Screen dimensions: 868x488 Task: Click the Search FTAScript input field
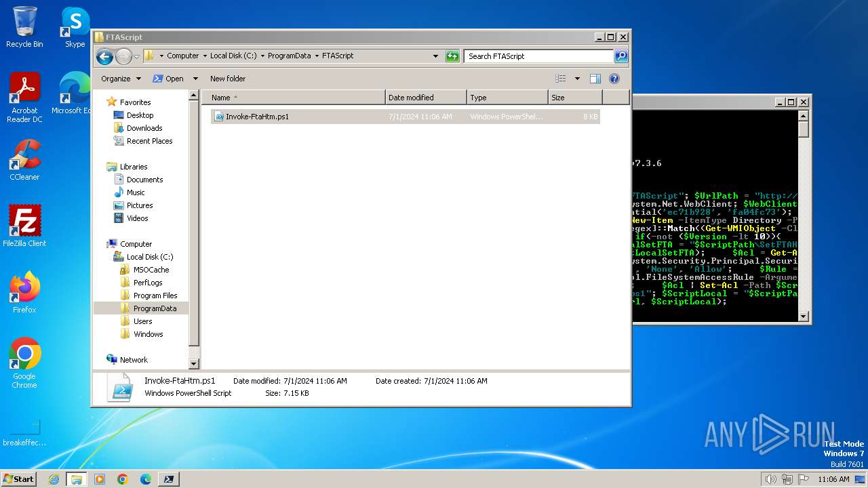[x=539, y=56]
